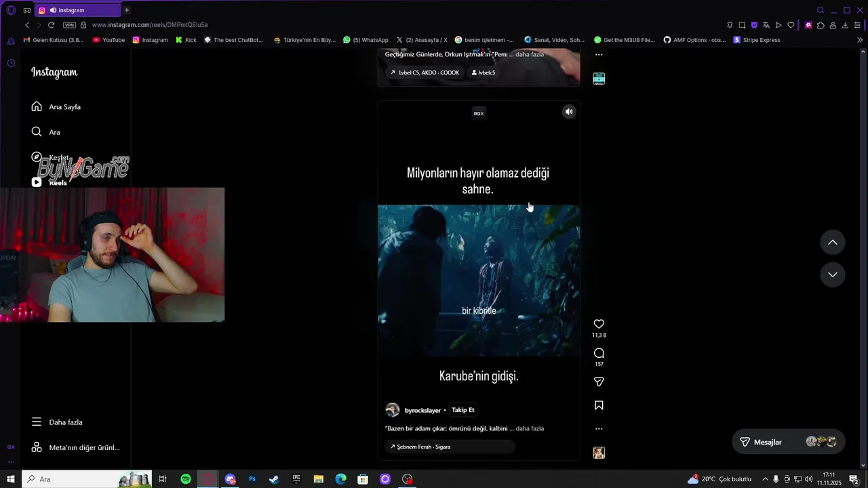Open the Mesajlar messages panel
The image size is (868, 488).
pos(789,442)
